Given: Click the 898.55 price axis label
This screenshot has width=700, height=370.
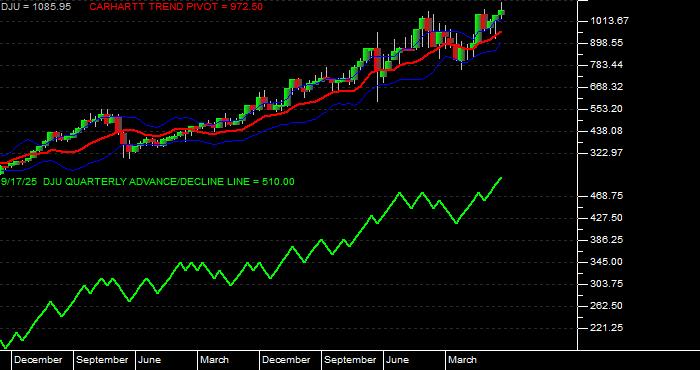Looking at the screenshot, I should tap(603, 43).
